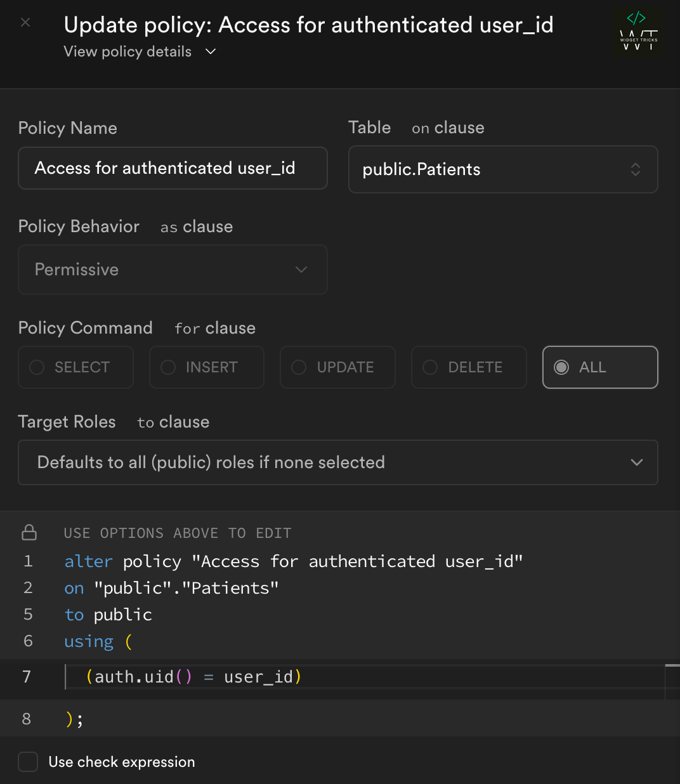Click the USE OPTIONS ABOVE TO EDIT text
Screen dimensions: 680x784
pyautogui.click(x=178, y=533)
